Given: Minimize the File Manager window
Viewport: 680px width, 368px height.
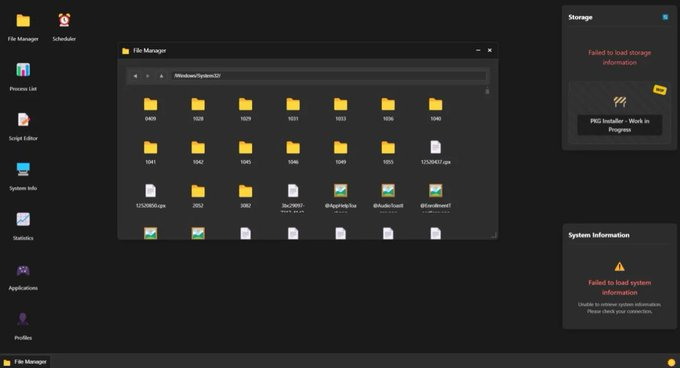Looking at the screenshot, I should pos(478,50).
